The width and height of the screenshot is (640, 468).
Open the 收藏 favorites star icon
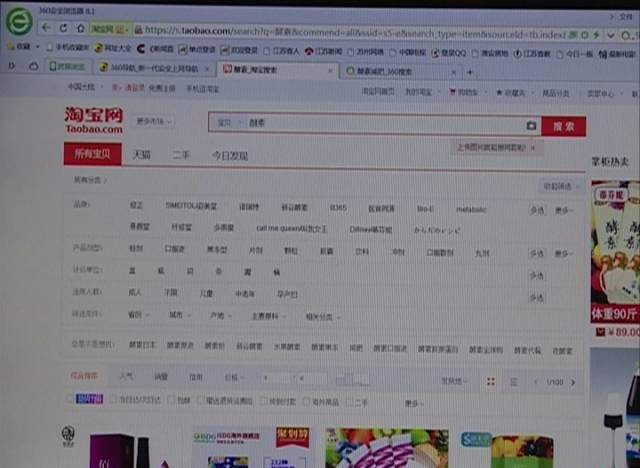tap(11, 46)
